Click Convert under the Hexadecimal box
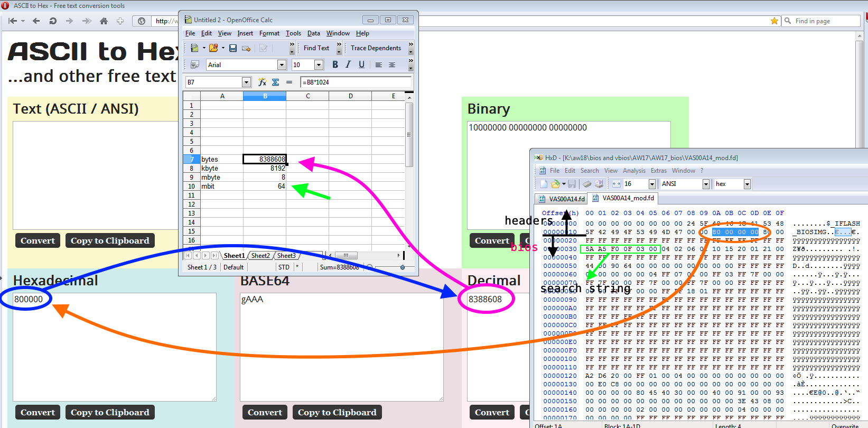 pos(38,412)
